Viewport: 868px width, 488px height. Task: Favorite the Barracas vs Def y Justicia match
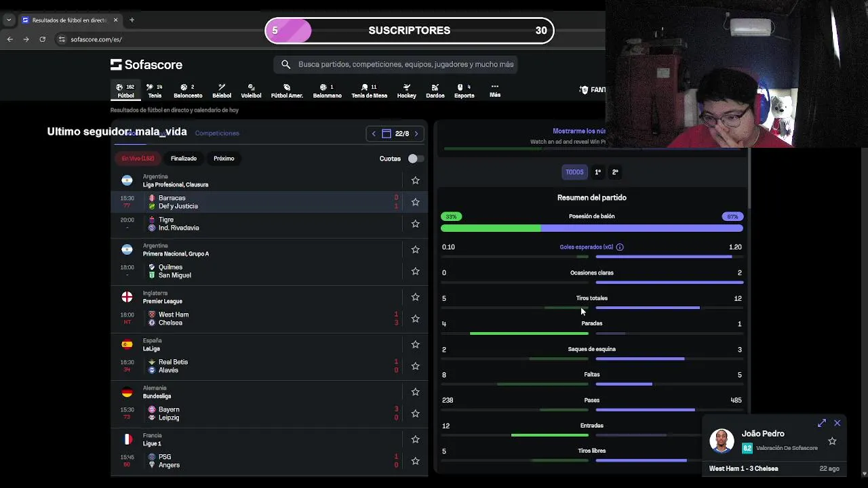click(x=416, y=202)
